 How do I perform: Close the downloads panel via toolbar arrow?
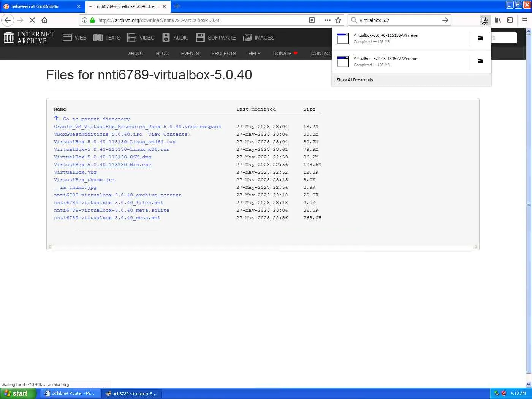[485, 20]
